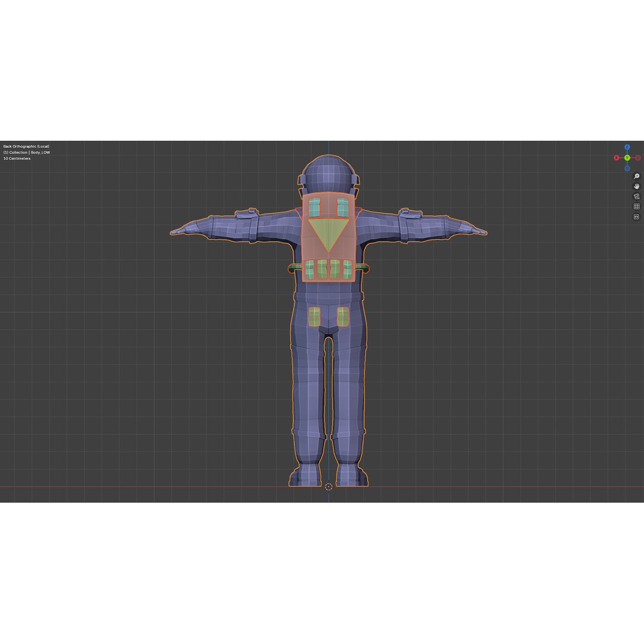Toggle fullscreen viewport with the frame icon
644x644 pixels.
636,216
